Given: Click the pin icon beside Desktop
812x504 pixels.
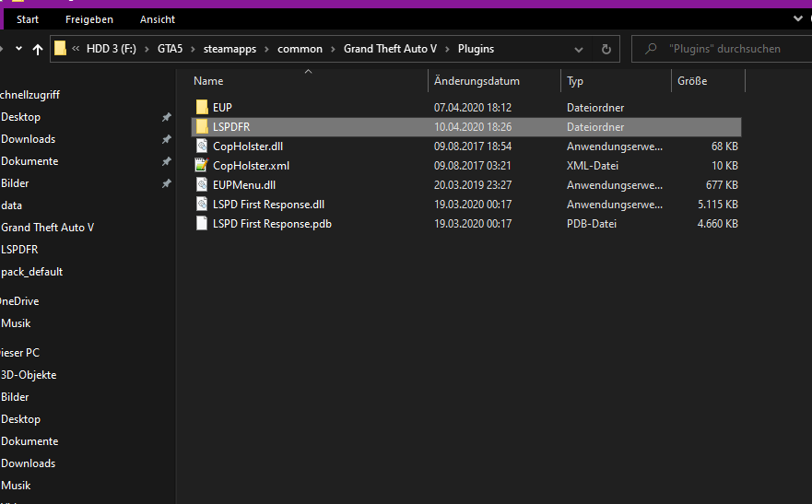Looking at the screenshot, I should (166, 117).
